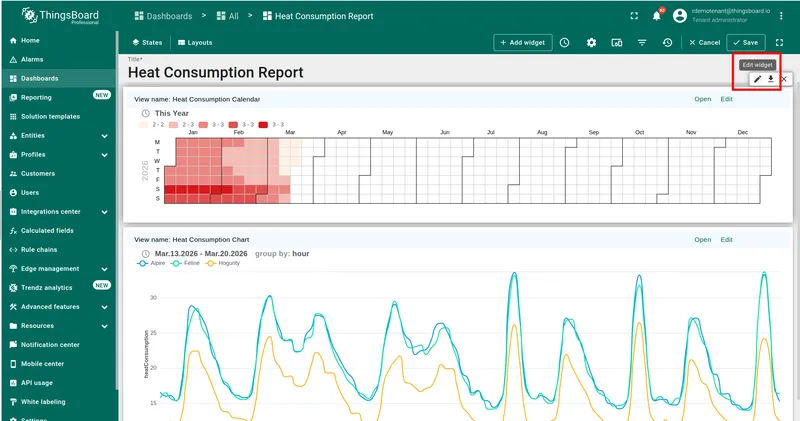Open the user account avatar icon
The width and height of the screenshot is (800, 421).
pos(680,16)
